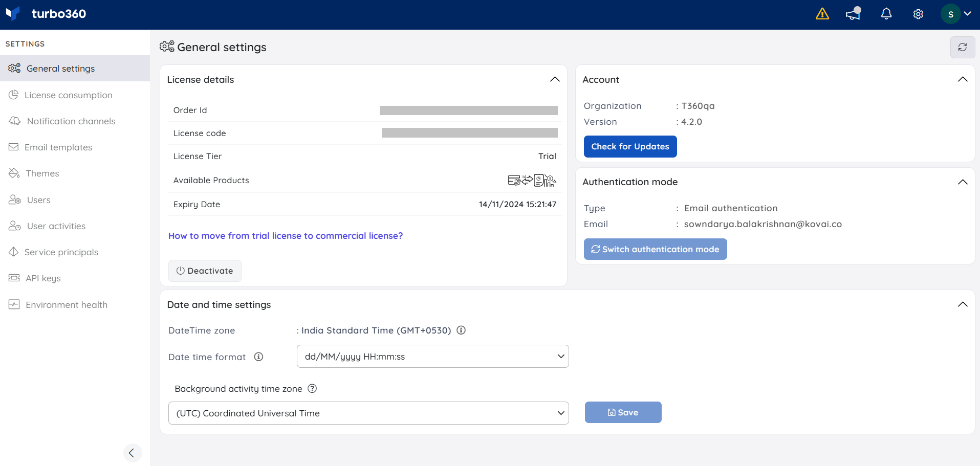Click the info icon next to DateTime zone
The image size is (980, 466).
tap(461, 330)
